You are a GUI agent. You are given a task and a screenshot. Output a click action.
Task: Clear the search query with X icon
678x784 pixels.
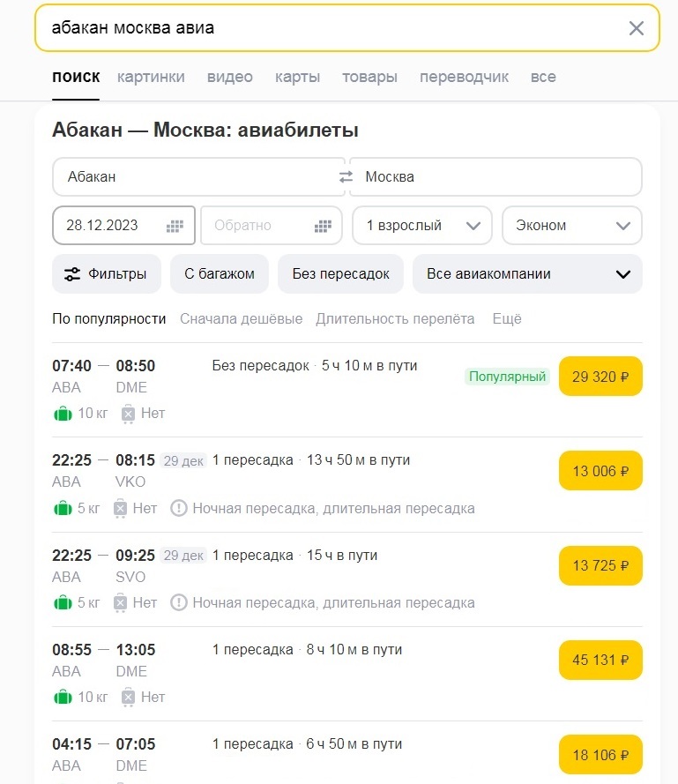pyautogui.click(x=636, y=28)
